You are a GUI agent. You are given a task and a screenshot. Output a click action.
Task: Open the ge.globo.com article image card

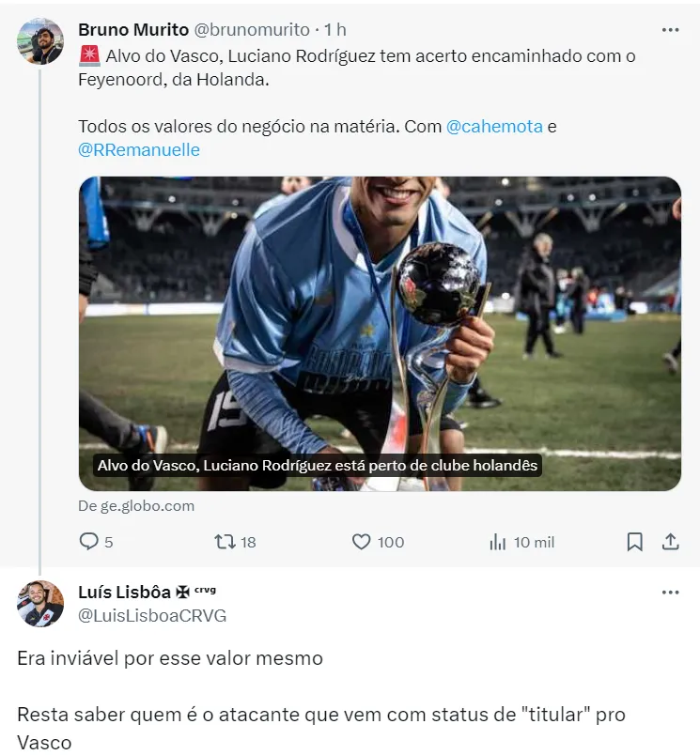(x=380, y=333)
